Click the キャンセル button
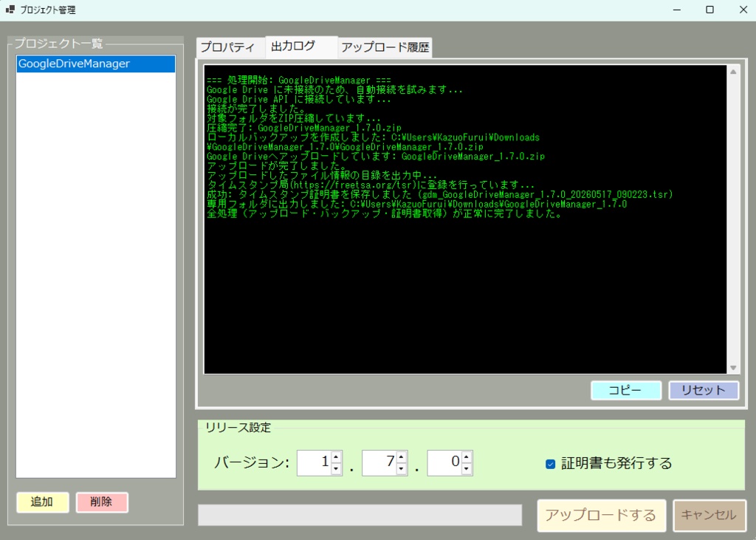Viewport: 756px width, 540px height. [x=709, y=515]
